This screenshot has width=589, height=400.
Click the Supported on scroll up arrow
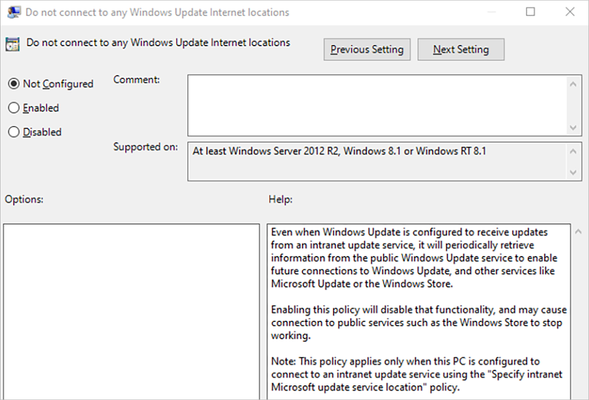pyautogui.click(x=573, y=151)
